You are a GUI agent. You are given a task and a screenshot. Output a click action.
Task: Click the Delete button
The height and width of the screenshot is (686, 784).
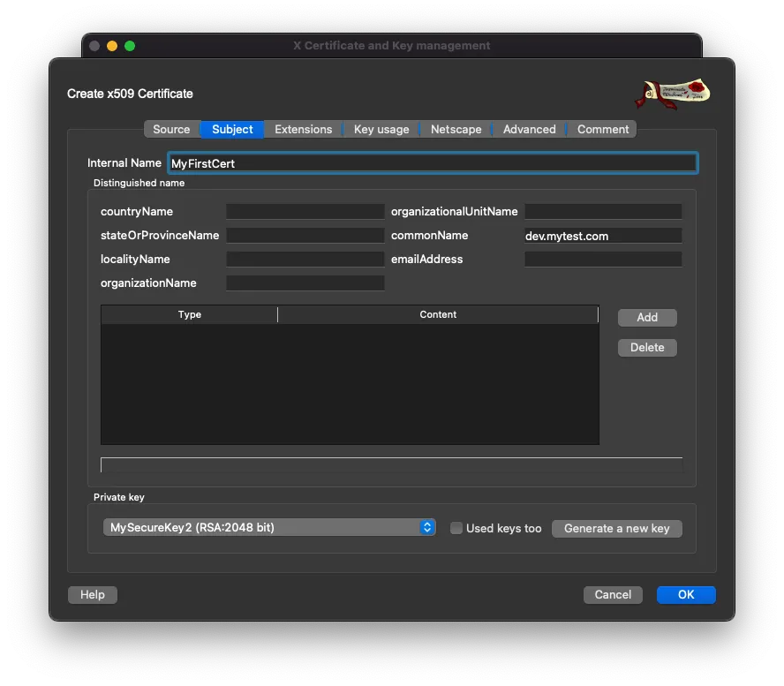tap(647, 347)
